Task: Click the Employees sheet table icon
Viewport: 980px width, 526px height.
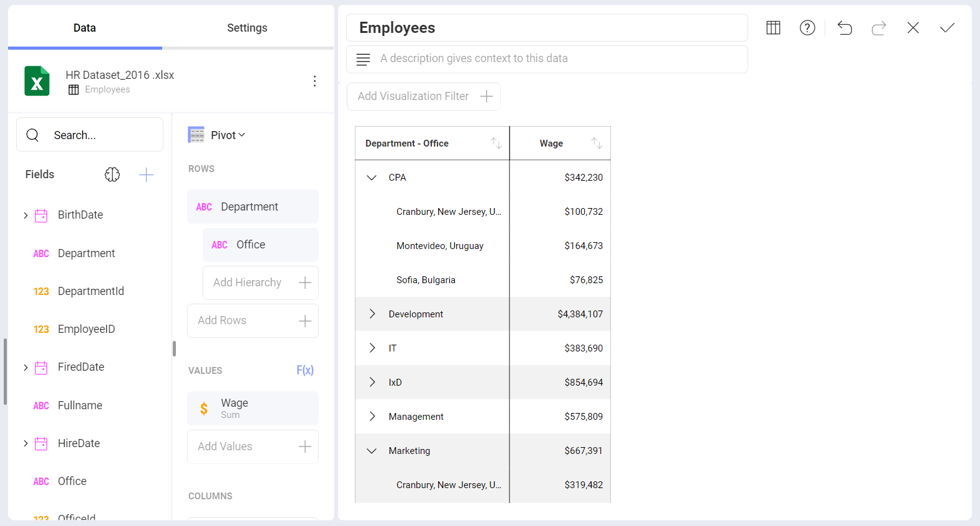Action: pyautogui.click(x=74, y=89)
